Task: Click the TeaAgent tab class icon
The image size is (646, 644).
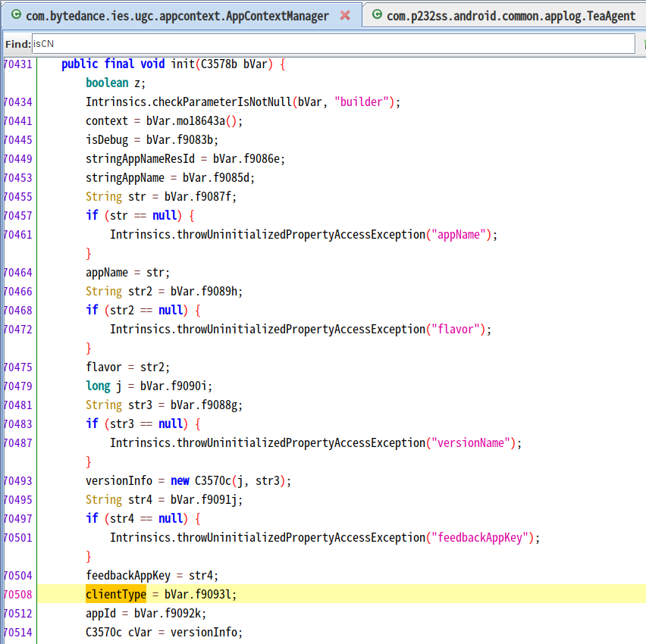Action: pyautogui.click(x=377, y=16)
